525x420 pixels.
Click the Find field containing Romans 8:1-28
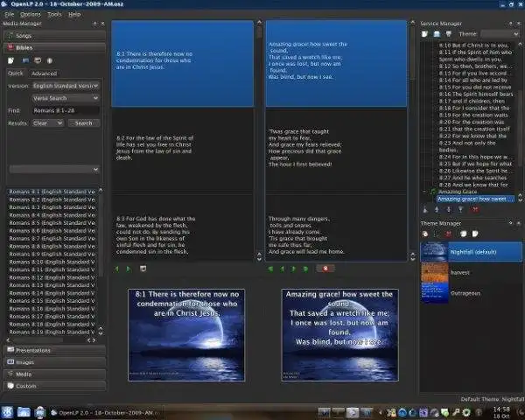click(x=66, y=110)
